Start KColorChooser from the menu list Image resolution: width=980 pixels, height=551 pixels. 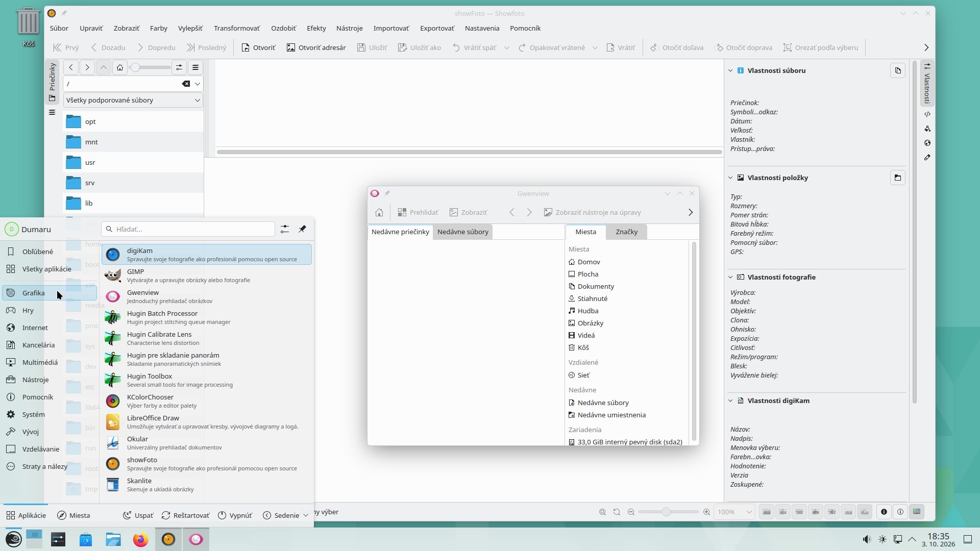tap(207, 401)
